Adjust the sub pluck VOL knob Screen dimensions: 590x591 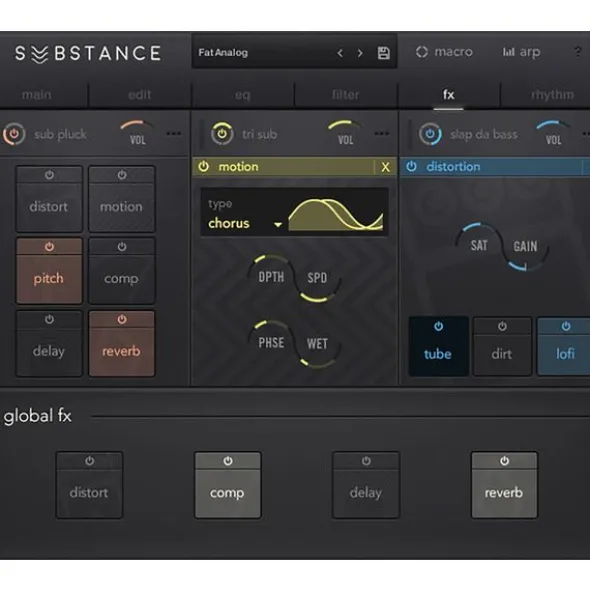point(138,133)
